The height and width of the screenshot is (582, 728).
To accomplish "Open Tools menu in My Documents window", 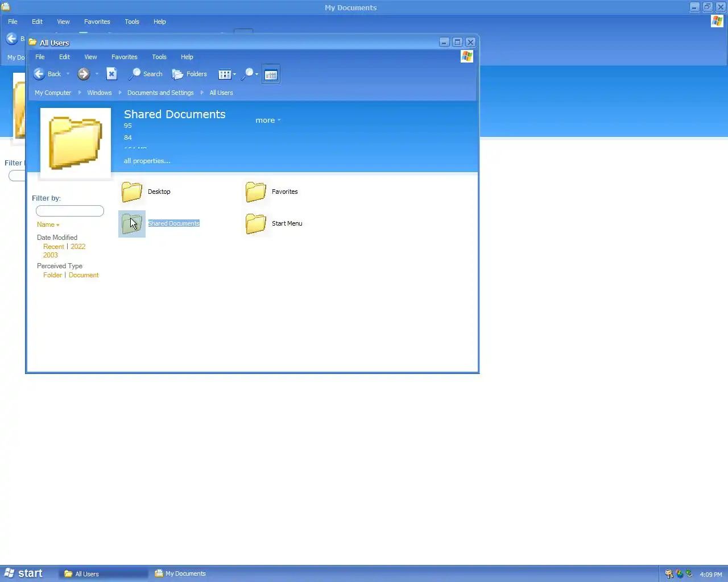I will pos(132,22).
